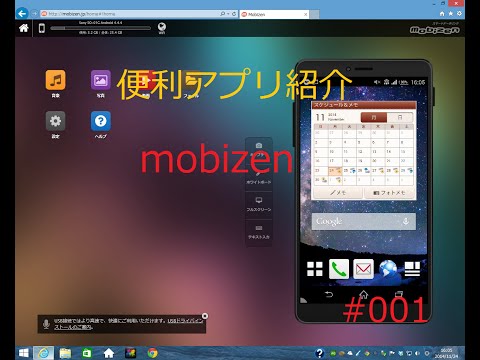Click the phone device icon in header

(42, 28)
